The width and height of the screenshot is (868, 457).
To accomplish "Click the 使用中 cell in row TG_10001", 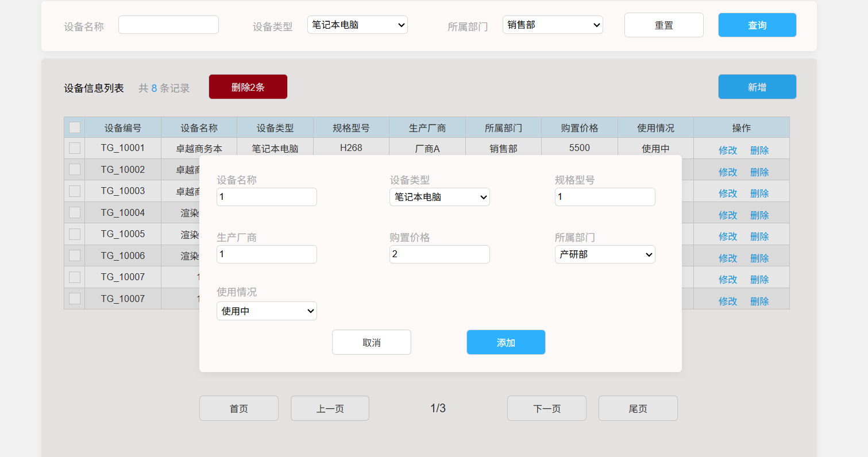I will tap(655, 148).
